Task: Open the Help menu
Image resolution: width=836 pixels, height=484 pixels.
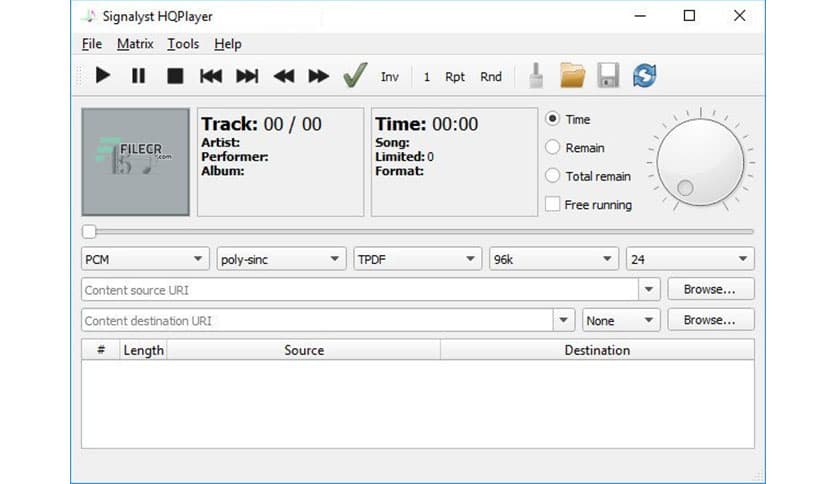Action: (228, 44)
